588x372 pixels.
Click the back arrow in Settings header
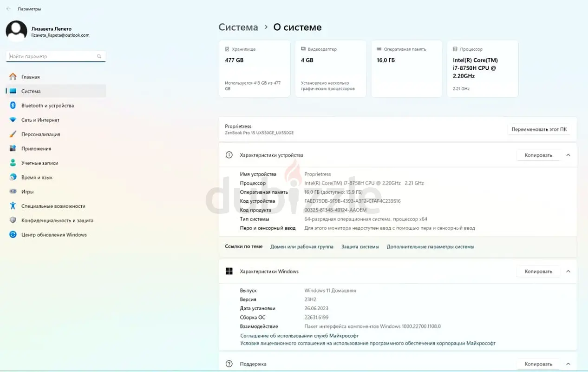point(8,9)
